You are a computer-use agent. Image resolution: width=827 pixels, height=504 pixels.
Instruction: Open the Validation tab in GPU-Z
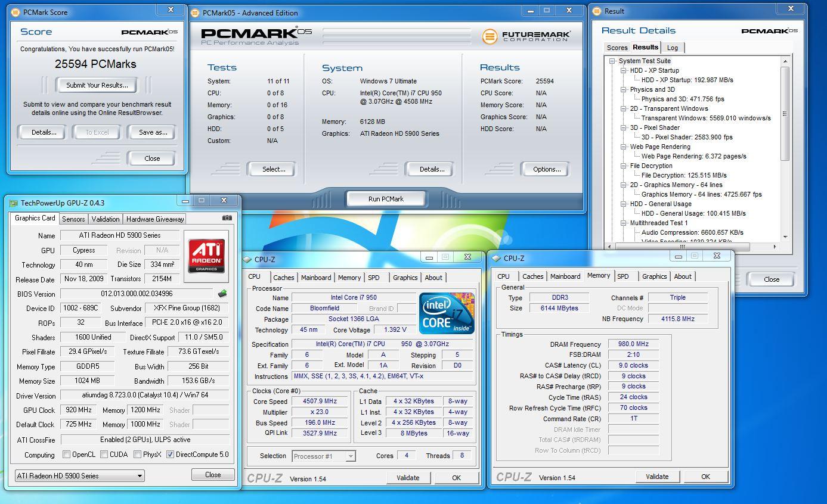(x=106, y=219)
